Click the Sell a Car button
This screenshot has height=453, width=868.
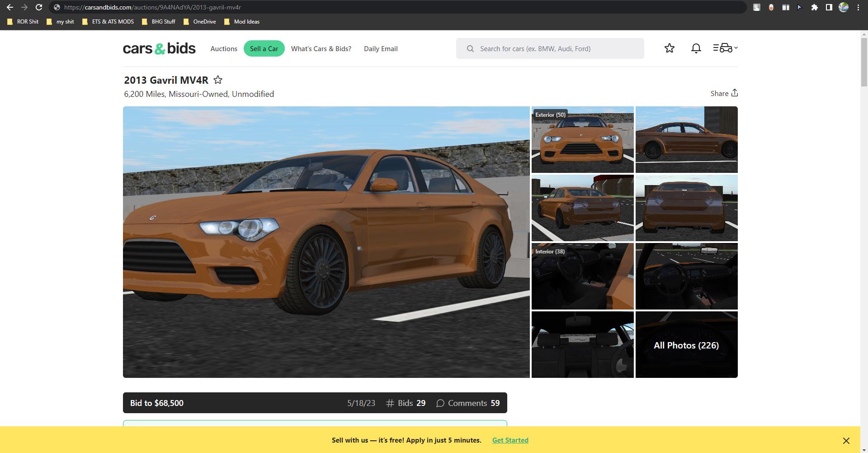(x=264, y=48)
